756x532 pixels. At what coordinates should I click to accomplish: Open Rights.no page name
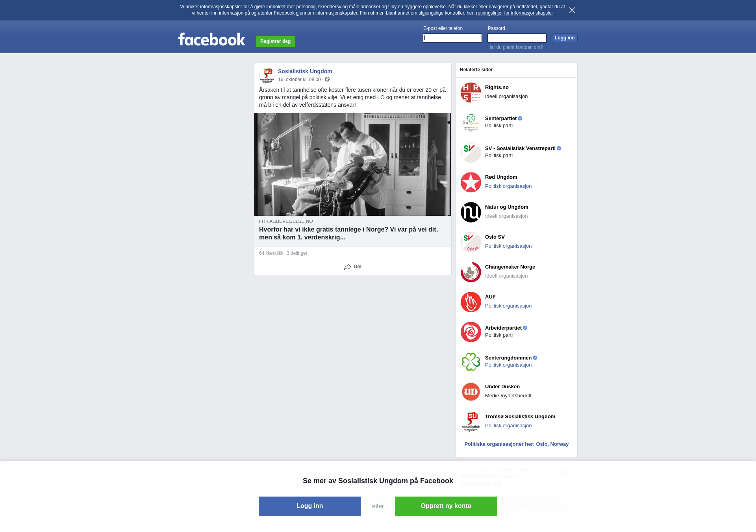click(497, 87)
